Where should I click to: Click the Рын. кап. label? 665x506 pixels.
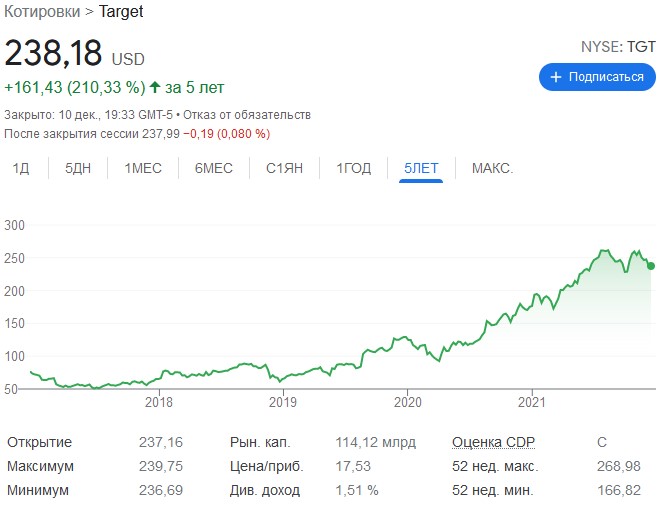pyautogui.click(x=260, y=442)
